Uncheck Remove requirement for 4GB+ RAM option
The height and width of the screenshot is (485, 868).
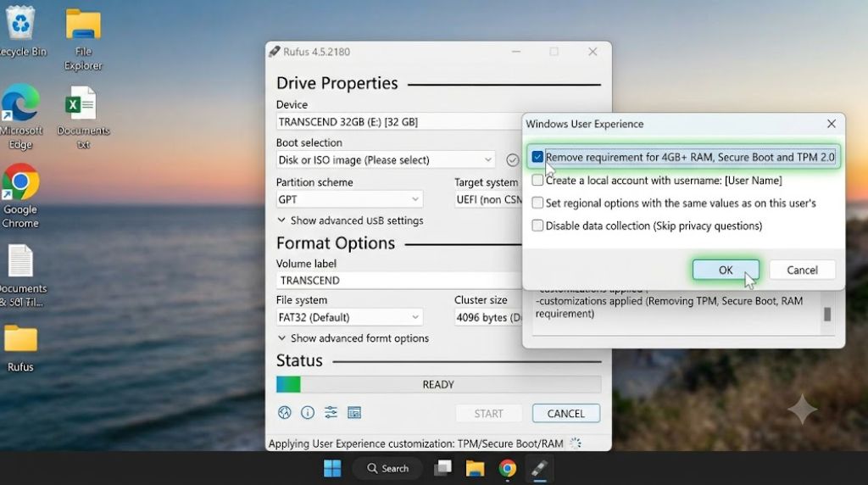(537, 157)
